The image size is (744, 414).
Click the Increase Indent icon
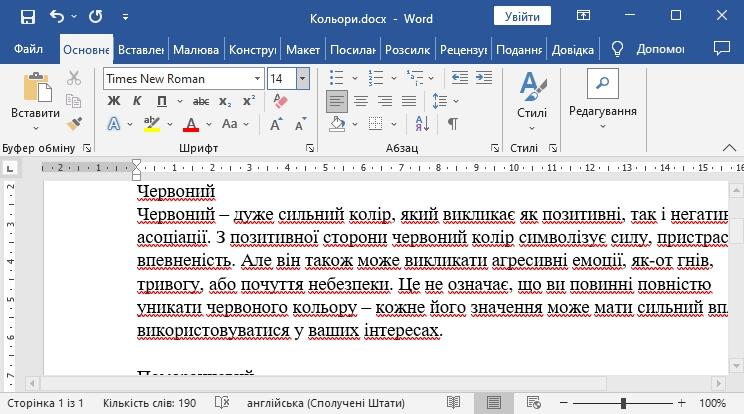484,77
